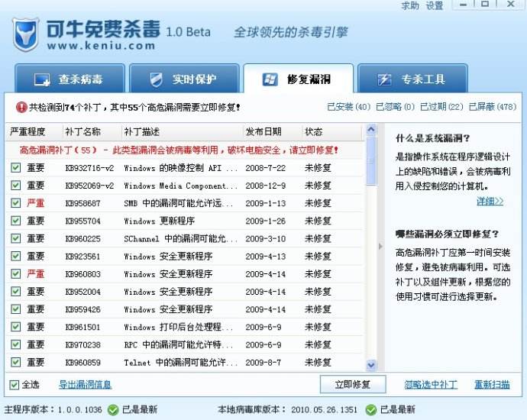Click the 高危漏洞补丁 (55) group header
This screenshot has width=527, height=420.
pyautogui.click(x=179, y=150)
